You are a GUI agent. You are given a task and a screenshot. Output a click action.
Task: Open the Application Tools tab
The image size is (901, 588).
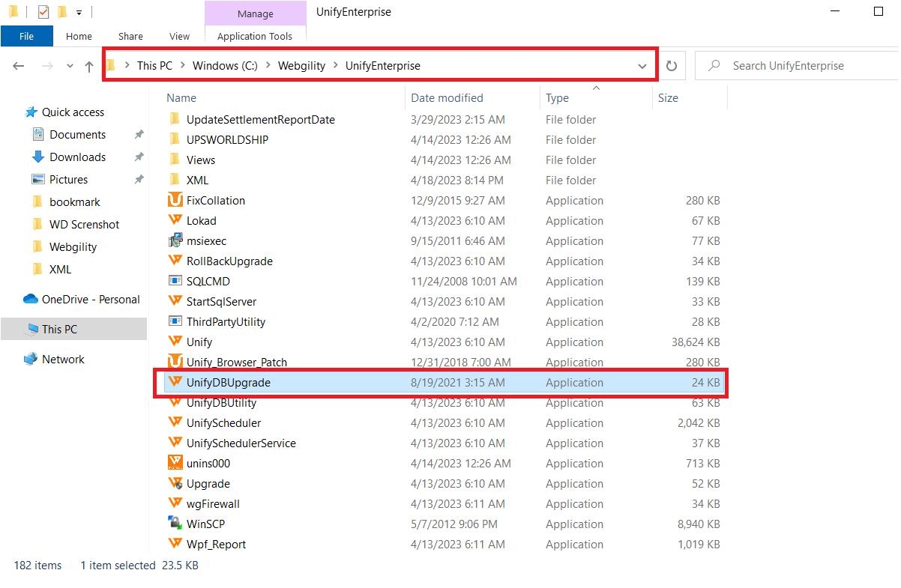point(255,36)
